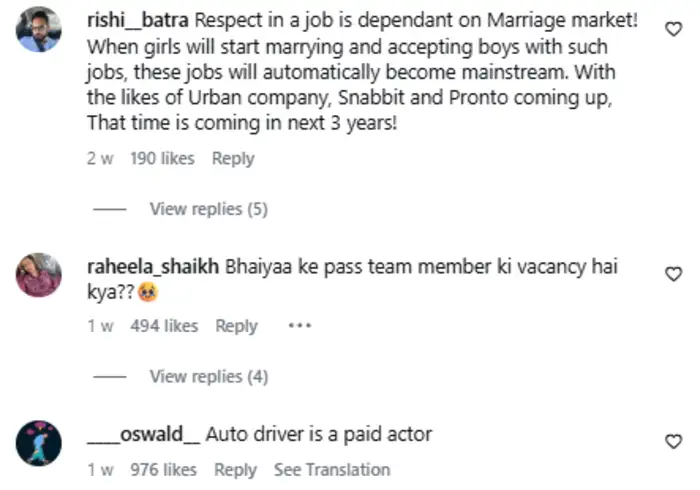
Task: Like rishi__batra's comment with heart
Action: [674, 29]
